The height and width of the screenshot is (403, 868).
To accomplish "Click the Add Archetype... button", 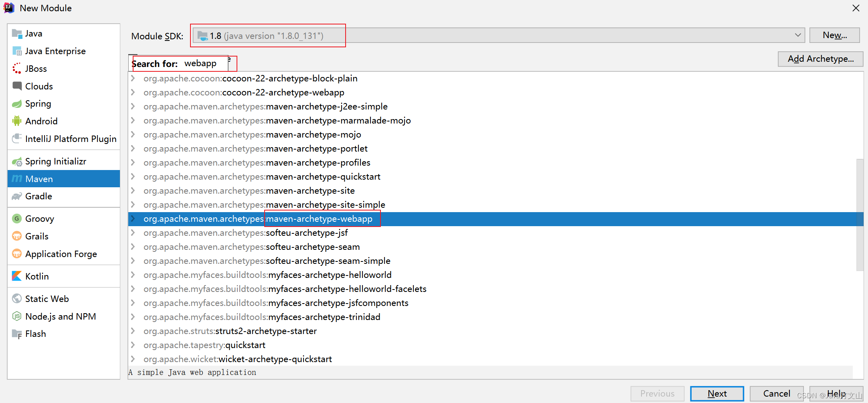I will pyautogui.click(x=820, y=59).
